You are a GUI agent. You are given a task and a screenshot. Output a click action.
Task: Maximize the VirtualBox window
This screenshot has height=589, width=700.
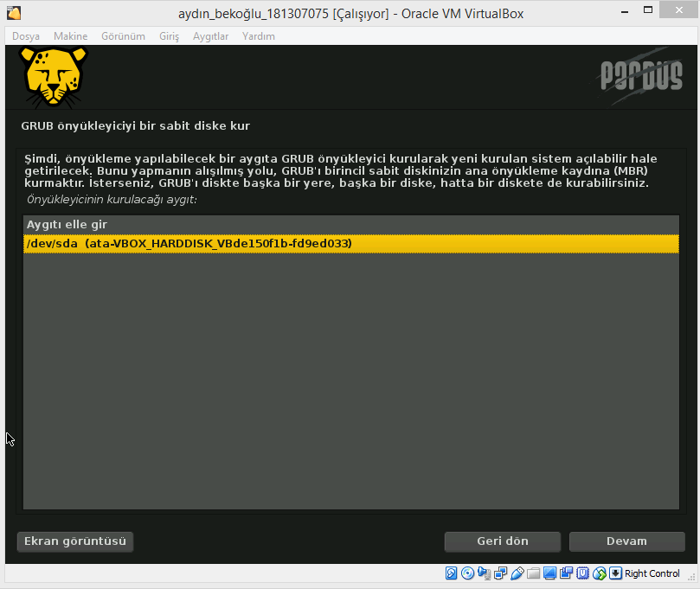pos(648,10)
